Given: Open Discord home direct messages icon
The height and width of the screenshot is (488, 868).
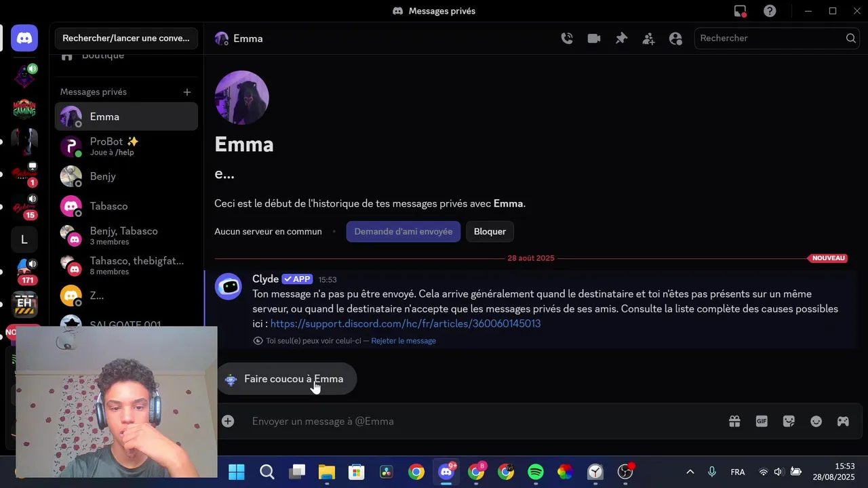Looking at the screenshot, I should click(24, 38).
